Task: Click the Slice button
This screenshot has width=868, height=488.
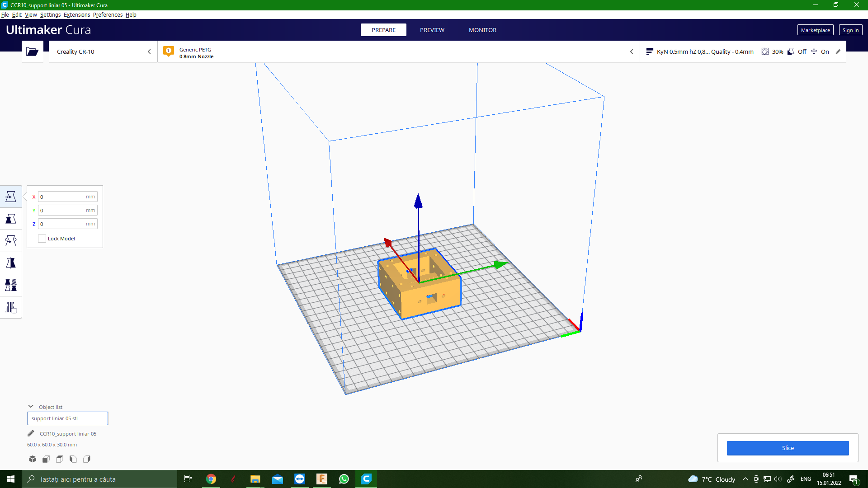Action: (788, 448)
